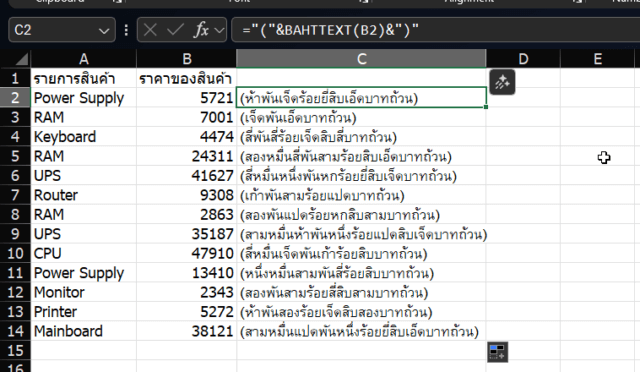Click the UPS cell in row 6
640x372 pixels.
tap(84, 175)
